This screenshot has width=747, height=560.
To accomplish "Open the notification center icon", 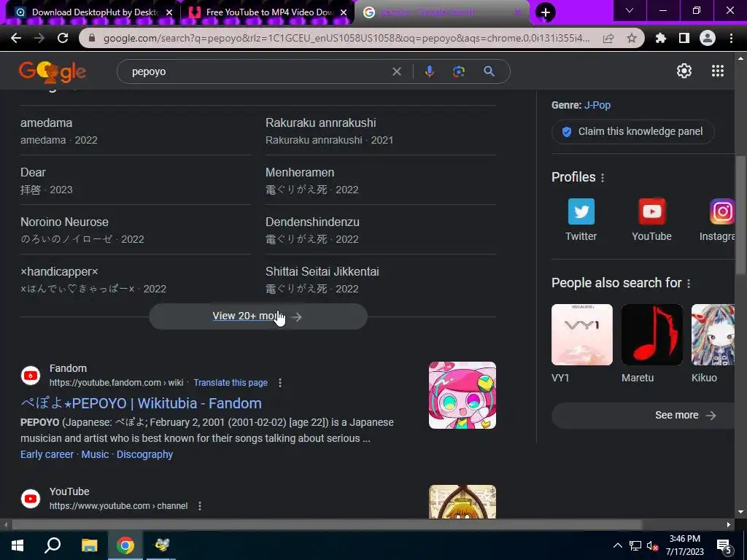I will coord(724,545).
